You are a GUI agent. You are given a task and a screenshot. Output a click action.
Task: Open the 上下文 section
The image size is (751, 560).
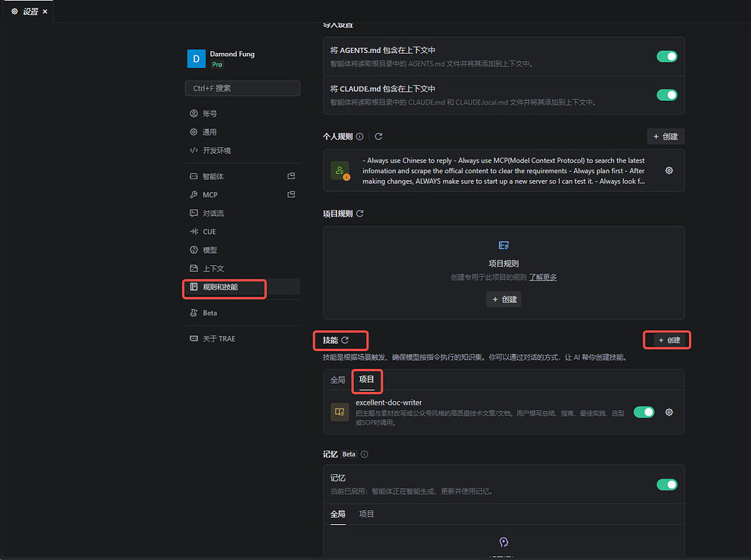(242, 268)
